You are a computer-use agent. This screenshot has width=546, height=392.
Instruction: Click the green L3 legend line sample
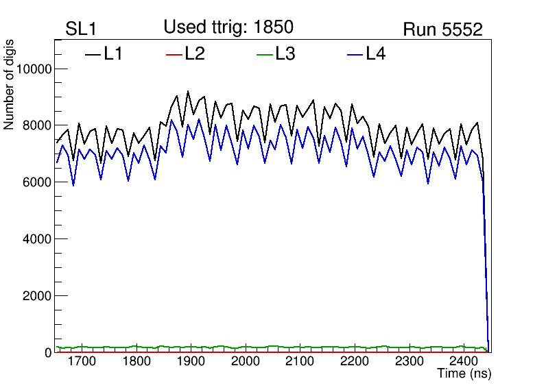point(264,54)
